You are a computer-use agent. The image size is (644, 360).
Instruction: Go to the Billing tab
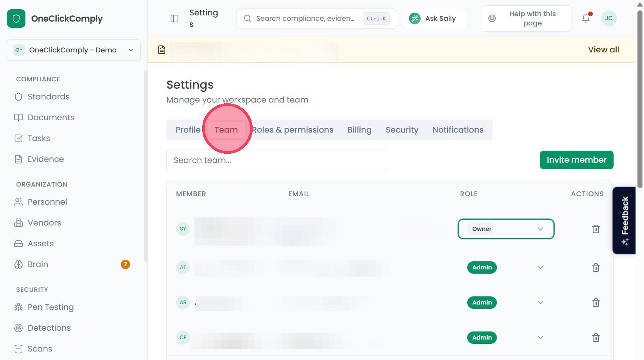click(x=359, y=130)
